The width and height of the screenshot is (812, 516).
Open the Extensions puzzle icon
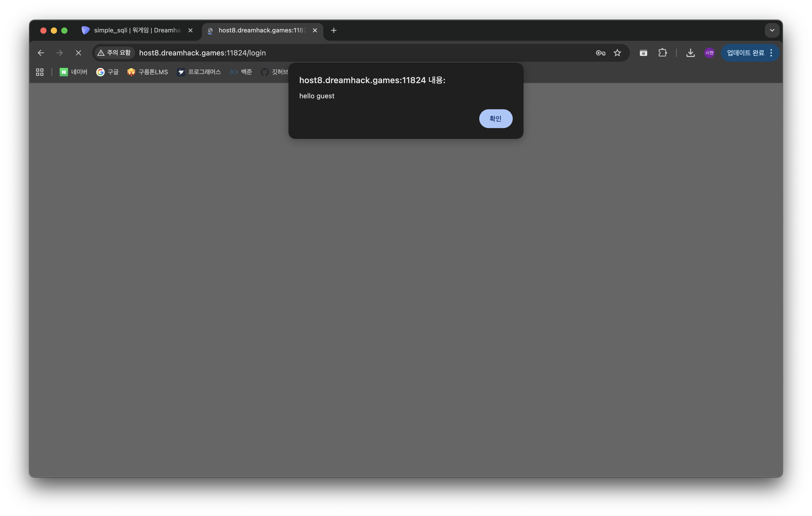tap(662, 53)
